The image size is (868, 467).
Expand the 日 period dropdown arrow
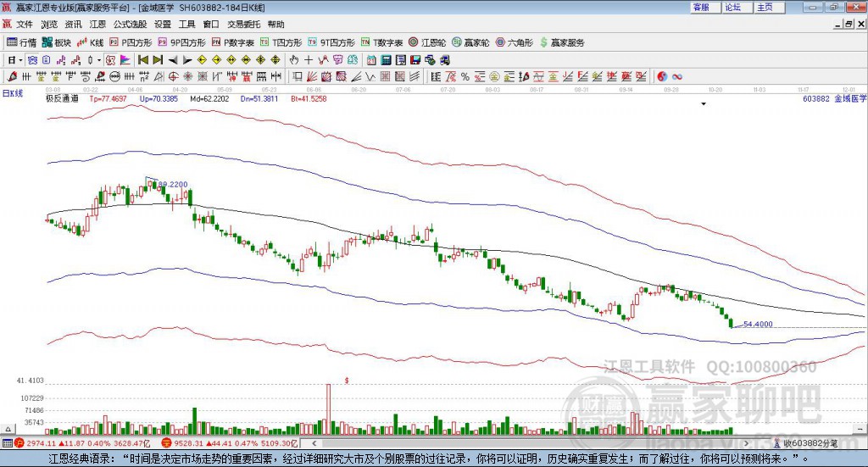click(x=20, y=60)
